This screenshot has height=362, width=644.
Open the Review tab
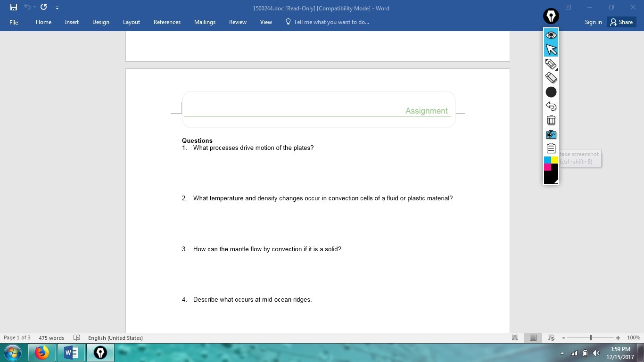(238, 22)
